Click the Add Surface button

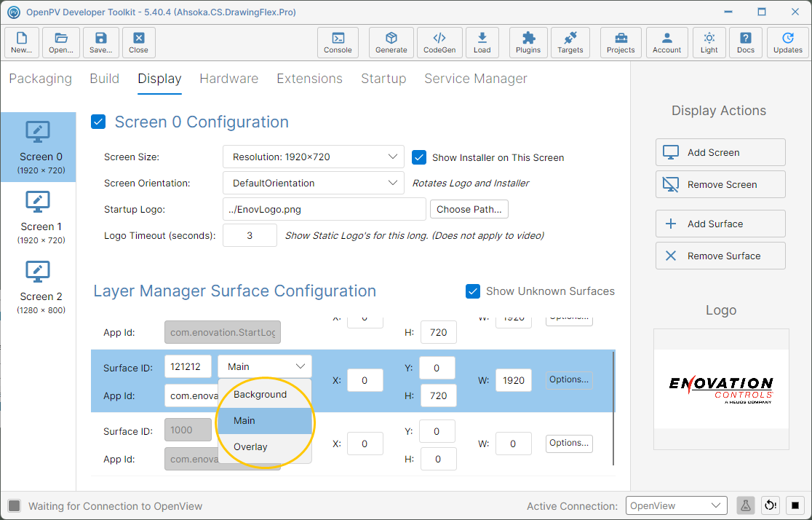(x=720, y=224)
